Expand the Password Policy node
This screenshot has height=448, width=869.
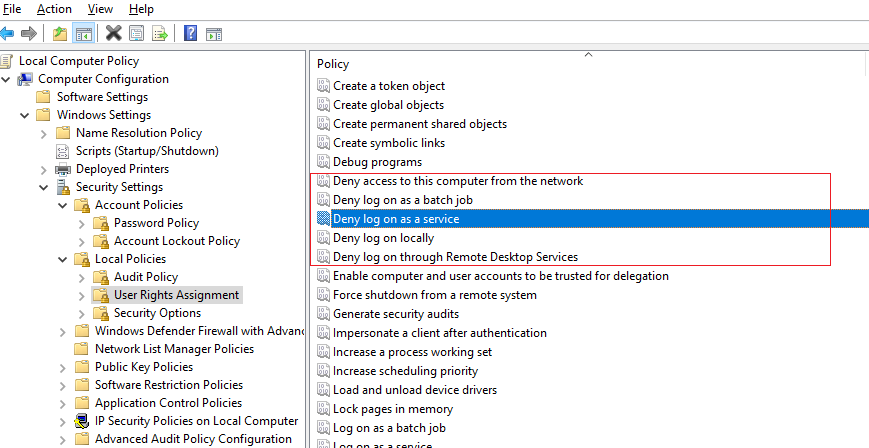coord(82,223)
